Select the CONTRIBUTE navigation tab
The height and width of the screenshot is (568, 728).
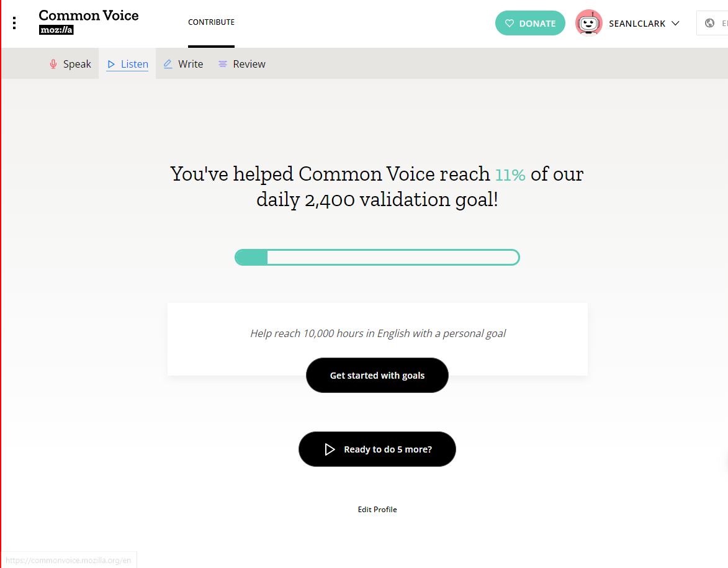coord(211,22)
